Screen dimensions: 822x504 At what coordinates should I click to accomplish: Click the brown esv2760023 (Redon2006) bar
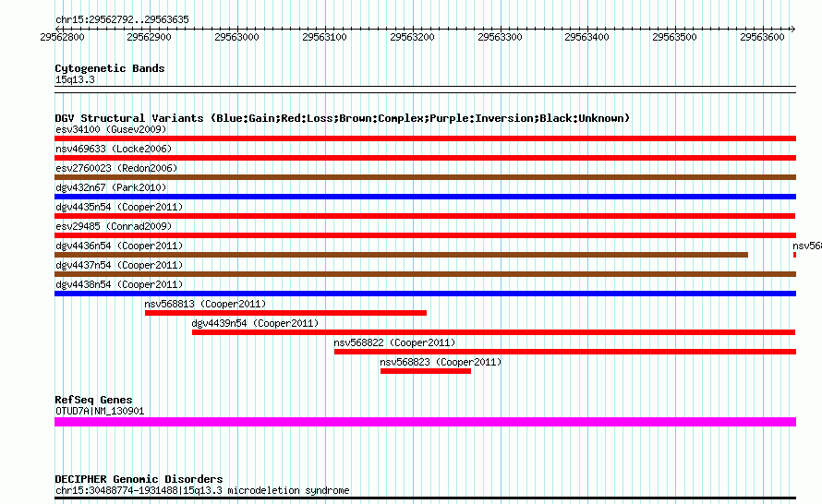[425, 177]
